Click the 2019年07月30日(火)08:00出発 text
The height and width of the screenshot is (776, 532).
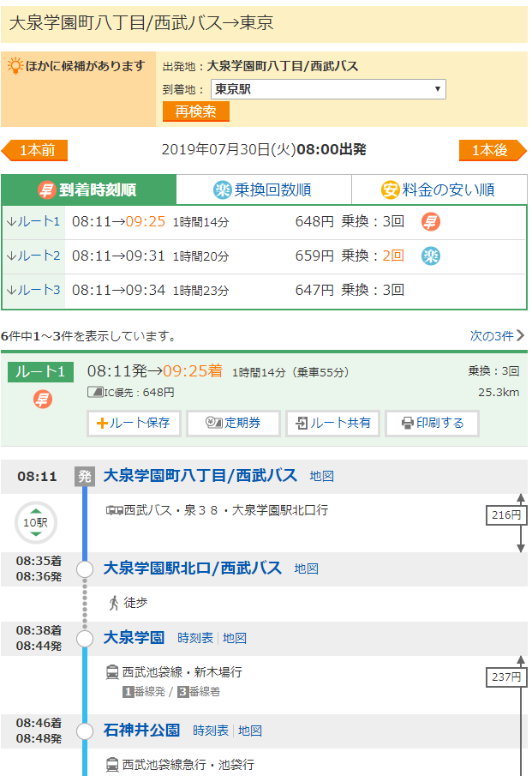point(264,149)
